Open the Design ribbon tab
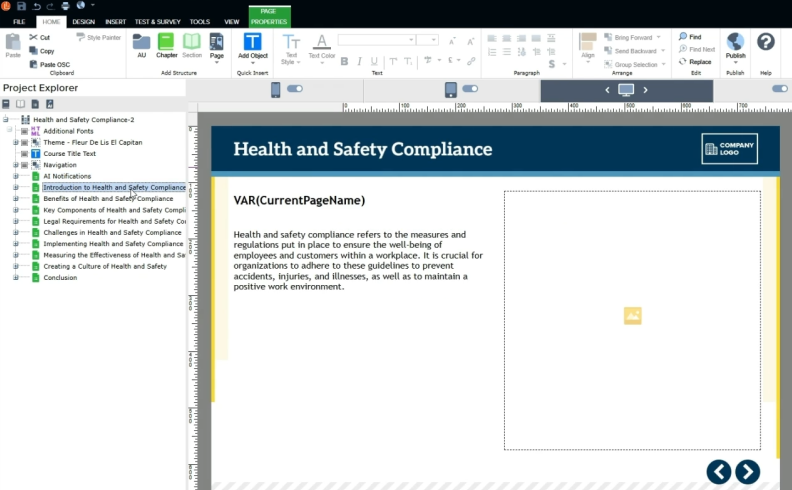Viewport: 792px width, 490px height. pos(84,21)
